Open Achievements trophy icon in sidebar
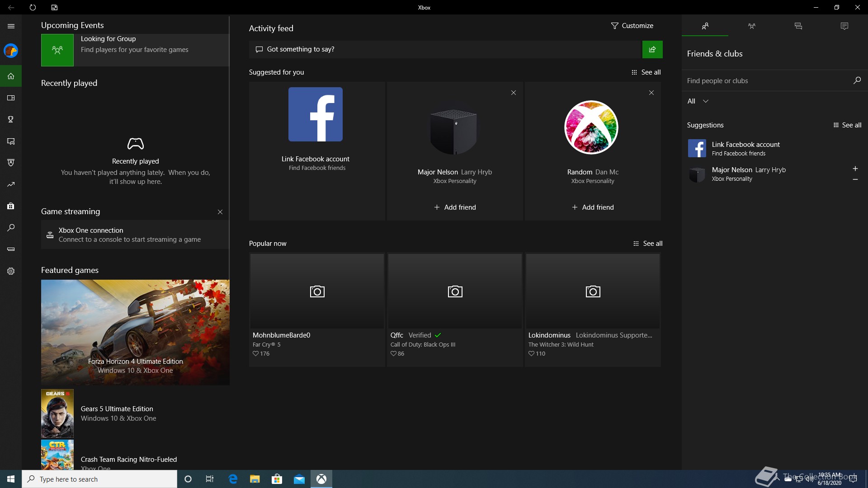Viewport: 868px width, 488px height. pos(11,119)
